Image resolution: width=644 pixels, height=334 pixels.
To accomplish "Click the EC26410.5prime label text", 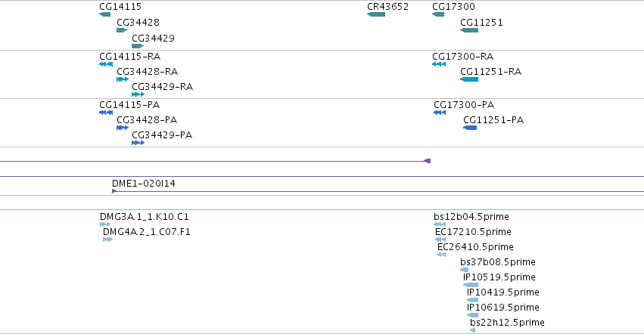I will point(475,246).
